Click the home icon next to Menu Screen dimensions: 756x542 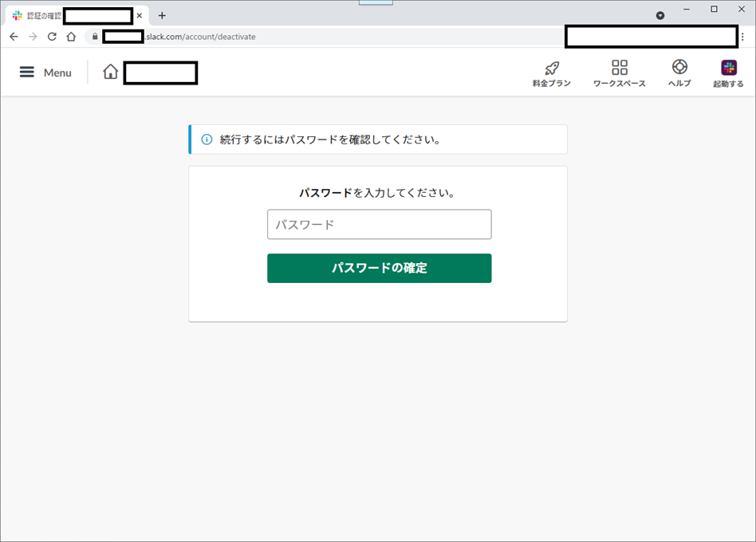[110, 72]
